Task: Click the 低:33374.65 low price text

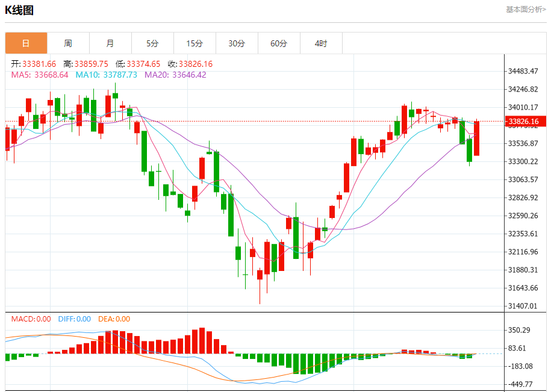Action: [x=138, y=64]
